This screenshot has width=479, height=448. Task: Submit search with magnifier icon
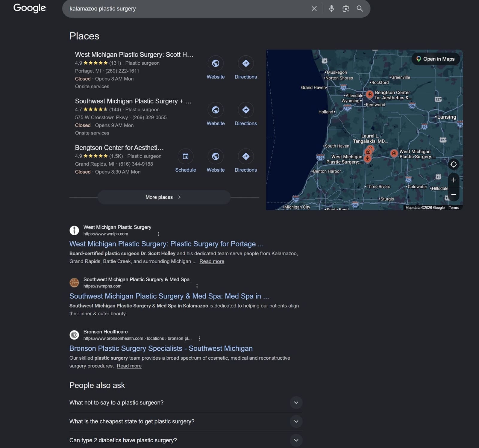click(x=360, y=9)
